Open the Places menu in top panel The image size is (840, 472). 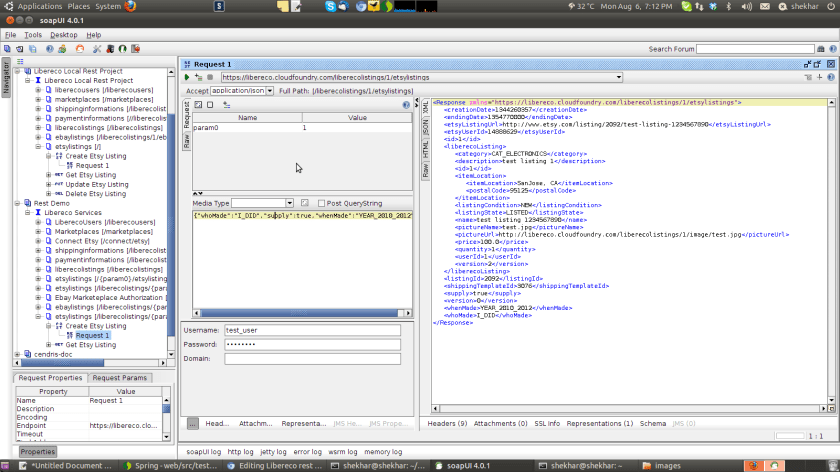pyautogui.click(x=78, y=6)
